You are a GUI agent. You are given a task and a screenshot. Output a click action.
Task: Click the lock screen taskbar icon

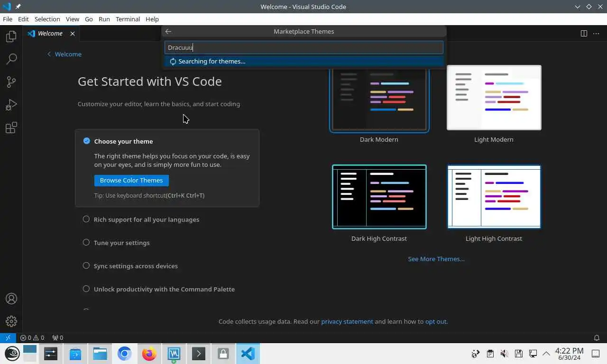point(223,354)
